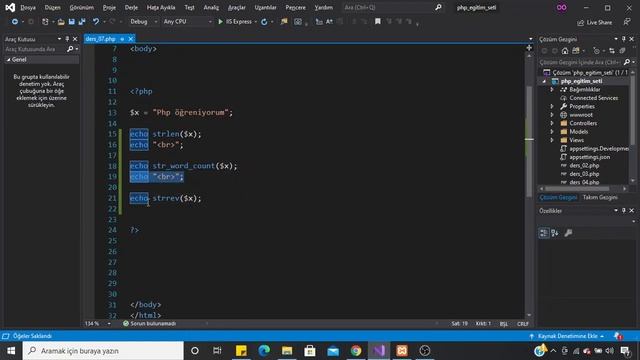Screen dimensions: 640x360
Task: Click Sync with Active Document icon in Solution Explorer
Action: (x=611, y=51)
